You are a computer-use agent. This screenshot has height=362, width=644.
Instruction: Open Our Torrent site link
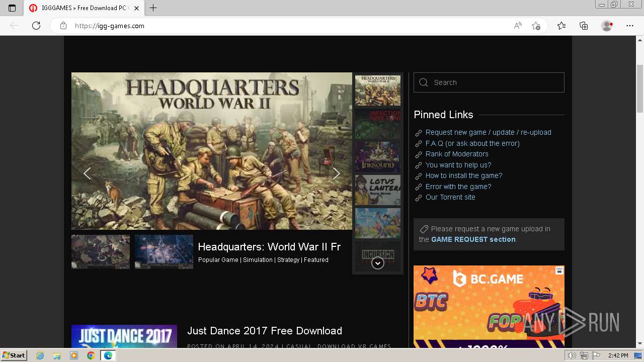(450, 197)
